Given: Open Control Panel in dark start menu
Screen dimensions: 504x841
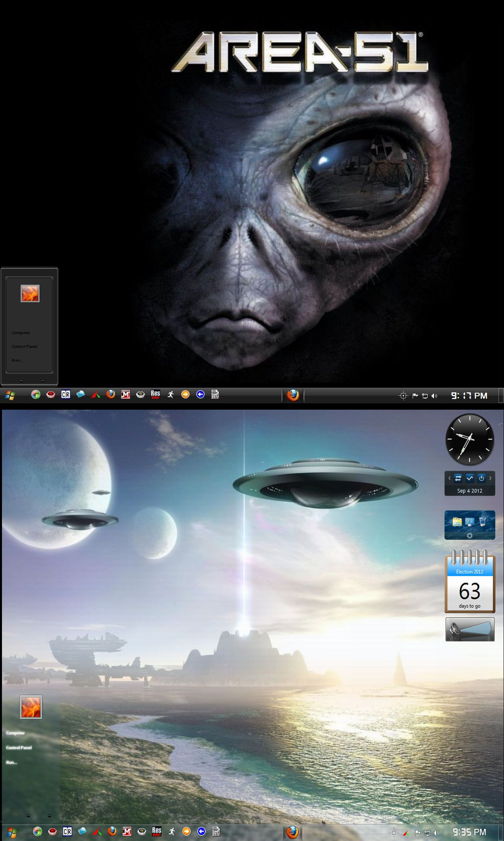Looking at the screenshot, I should click(x=24, y=346).
